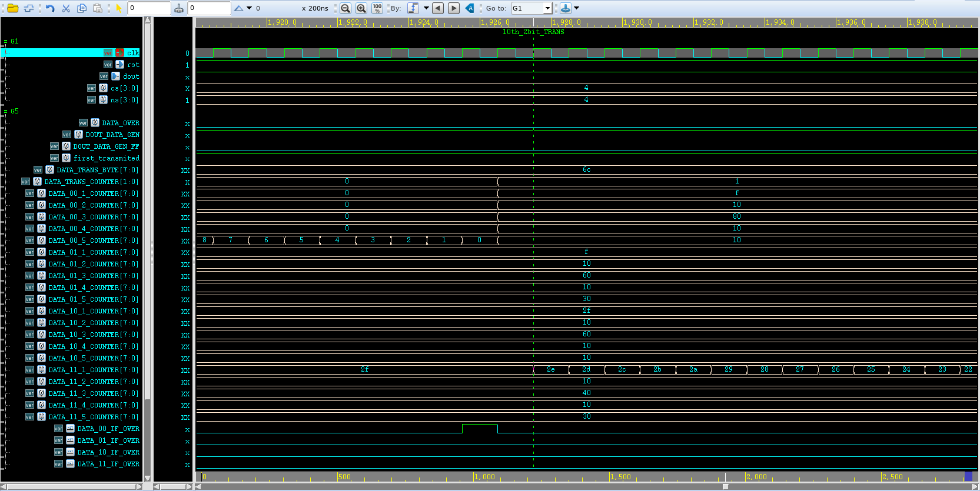Click signal icon beside DATA_00_IF_OVER
Viewport: 980px width, 491px height.
click(71, 429)
